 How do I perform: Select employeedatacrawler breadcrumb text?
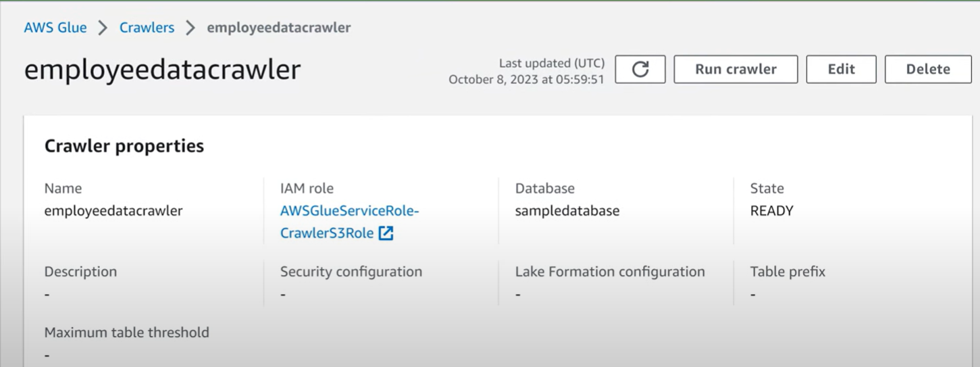[279, 28]
